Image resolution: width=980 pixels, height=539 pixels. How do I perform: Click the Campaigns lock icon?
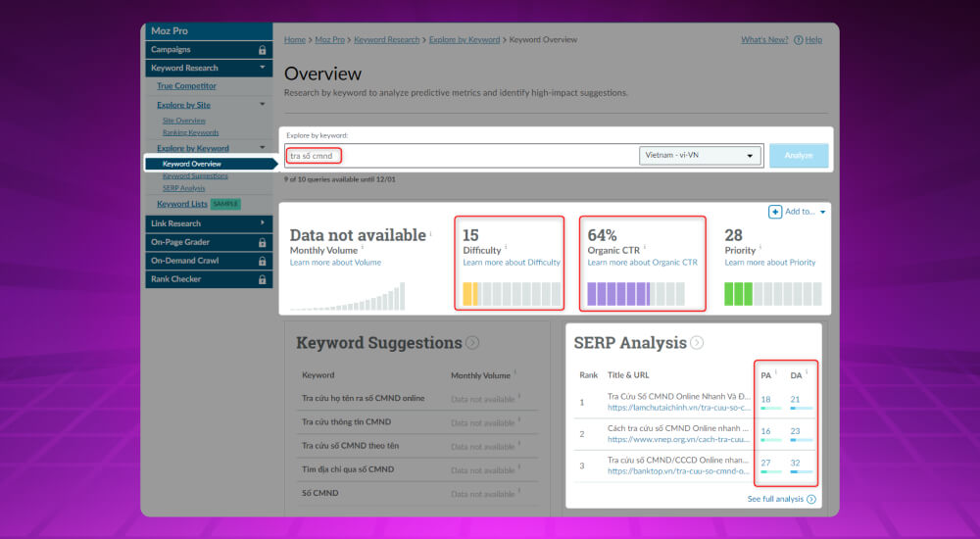click(262, 49)
